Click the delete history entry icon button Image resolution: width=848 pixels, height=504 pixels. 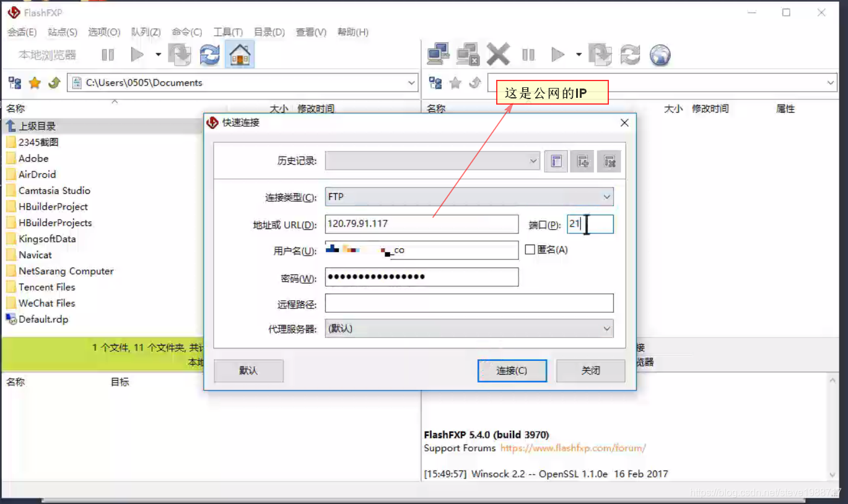tap(609, 162)
